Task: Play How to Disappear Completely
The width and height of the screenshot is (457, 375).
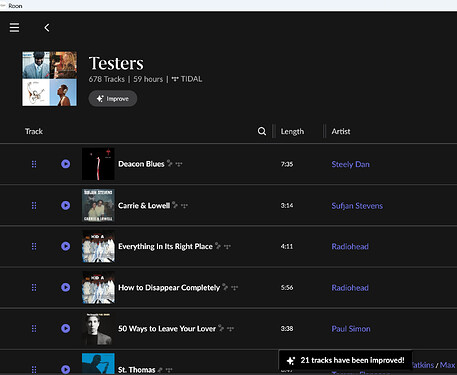Action: tap(66, 287)
